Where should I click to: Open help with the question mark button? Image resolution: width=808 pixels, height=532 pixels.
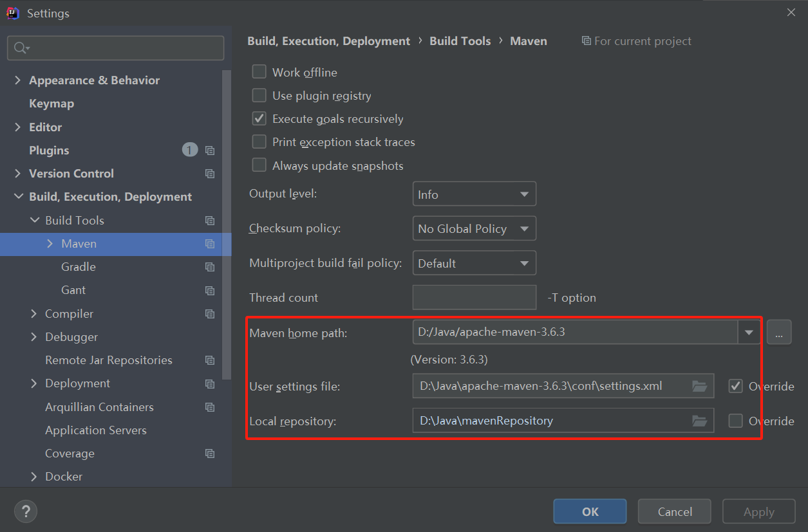click(26, 512)
